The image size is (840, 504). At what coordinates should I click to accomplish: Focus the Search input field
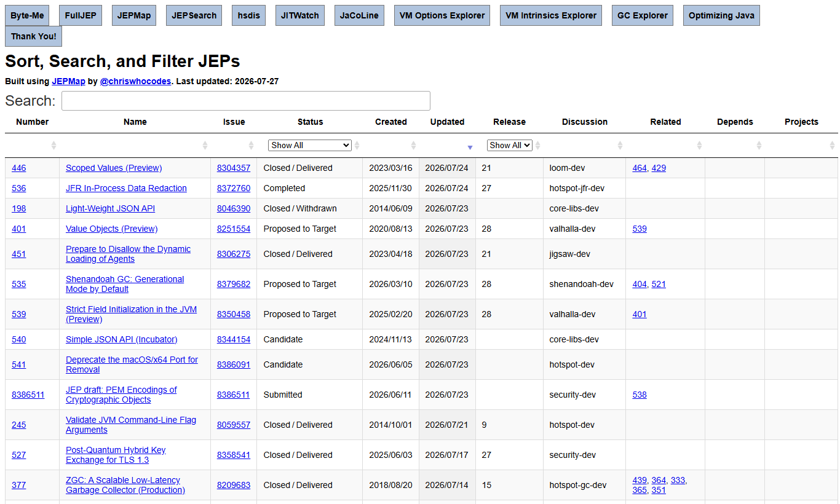click(x=245, y=101)
